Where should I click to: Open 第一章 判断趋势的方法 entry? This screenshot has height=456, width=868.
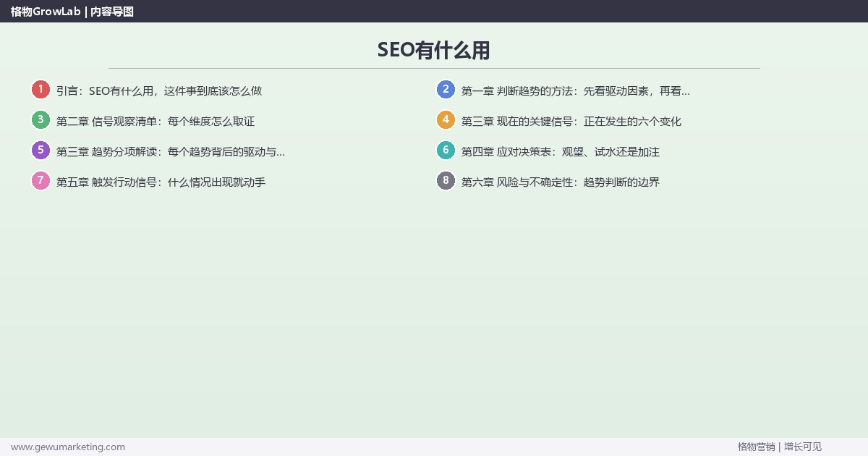pos(576,91)
